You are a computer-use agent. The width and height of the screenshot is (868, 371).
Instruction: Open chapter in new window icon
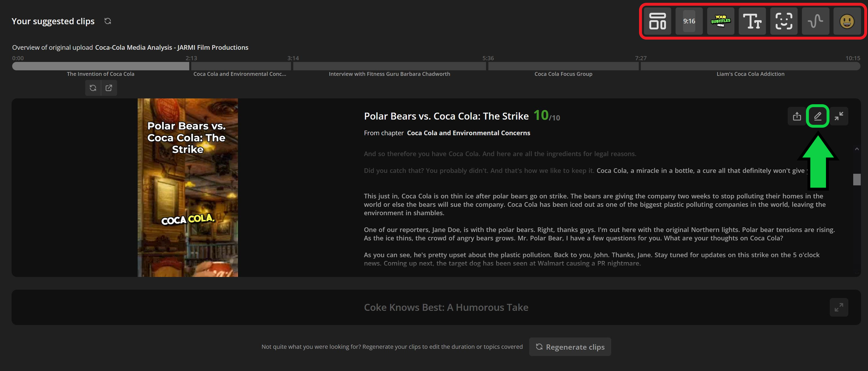[109, 88]
